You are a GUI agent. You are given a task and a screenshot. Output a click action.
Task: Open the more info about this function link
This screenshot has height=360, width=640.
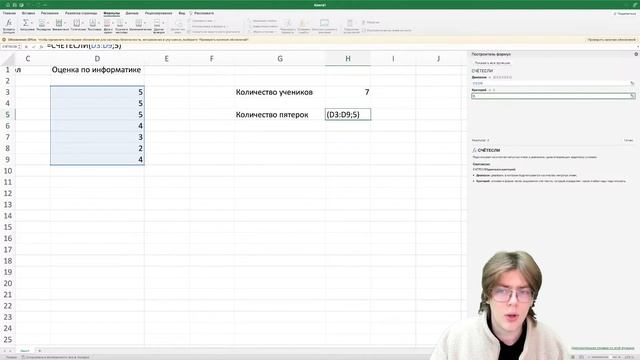point(602,348)
